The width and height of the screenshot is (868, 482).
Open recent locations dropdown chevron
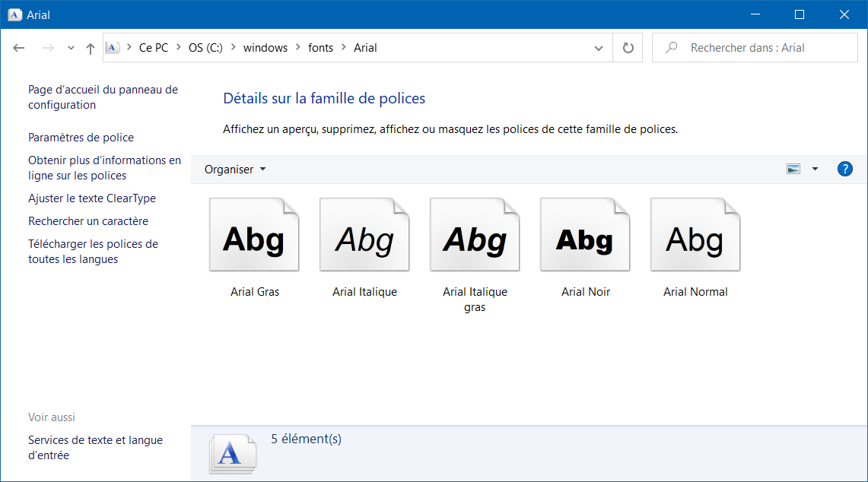point(71,48)
